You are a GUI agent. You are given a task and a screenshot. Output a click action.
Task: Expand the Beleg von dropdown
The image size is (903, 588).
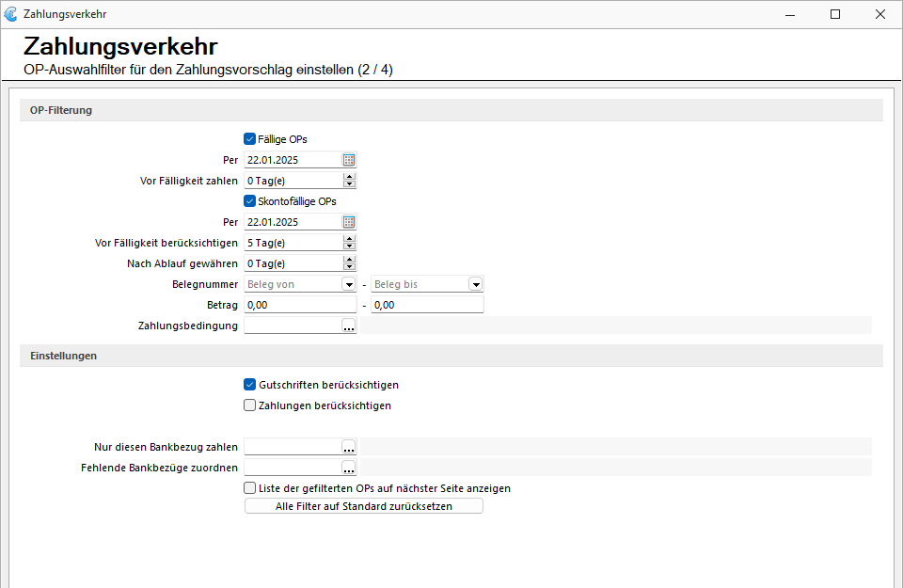coord(349,284)
